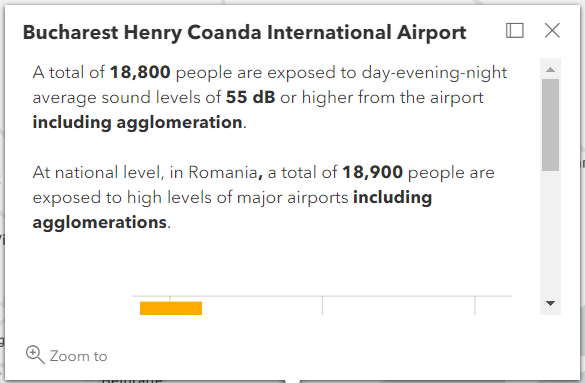Click the 'including agglomeration' bold text

(x=137, y=123)
